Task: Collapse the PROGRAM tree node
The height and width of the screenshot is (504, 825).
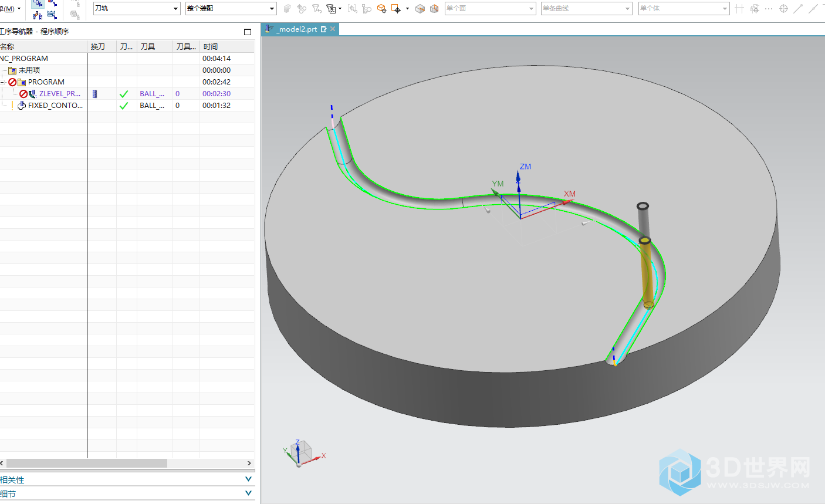Action: 2,82
